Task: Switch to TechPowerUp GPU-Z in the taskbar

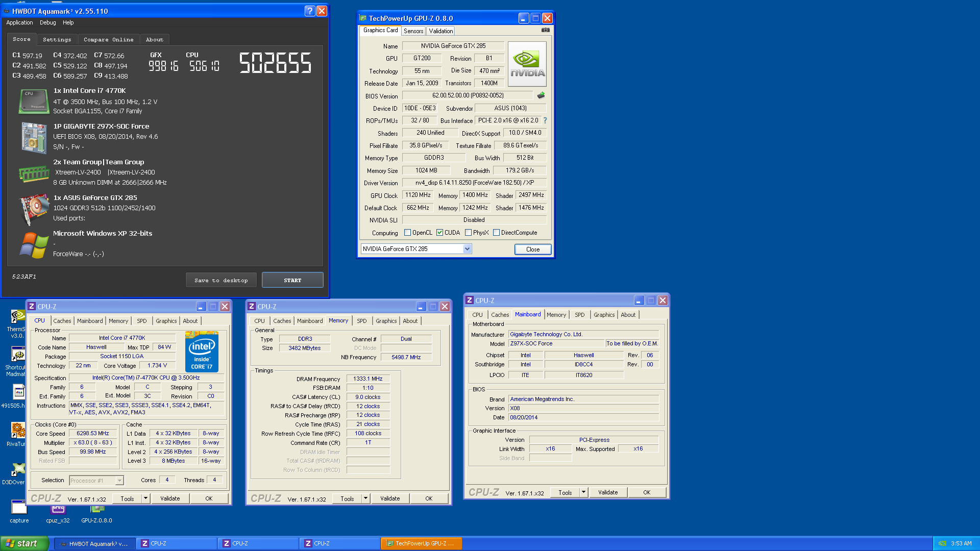Action: click(x=422, y=543)
